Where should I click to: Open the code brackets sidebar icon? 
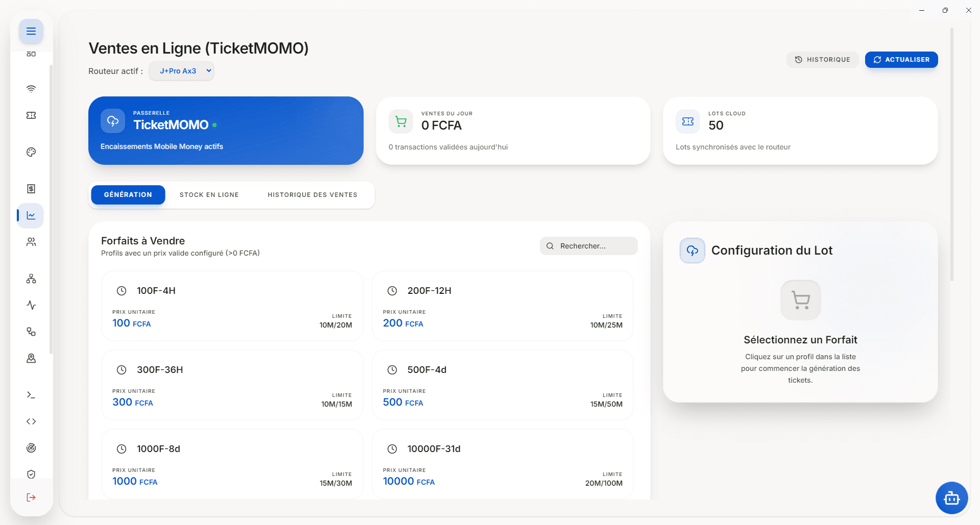31,421
